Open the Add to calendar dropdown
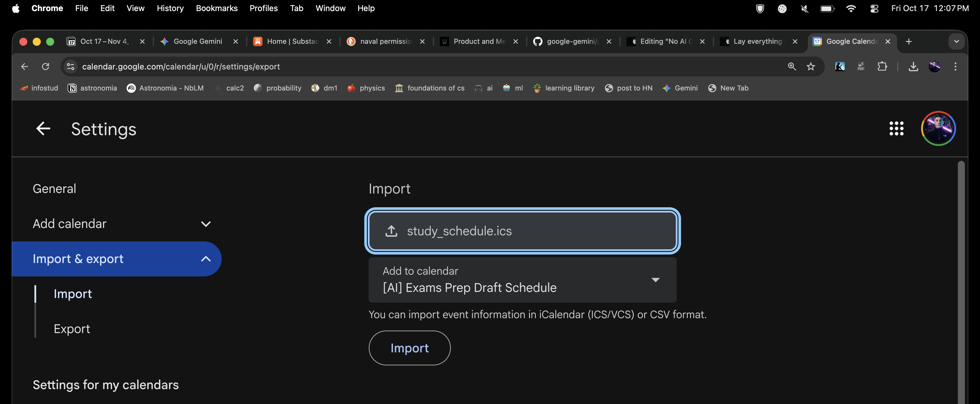 pos(522,280)
